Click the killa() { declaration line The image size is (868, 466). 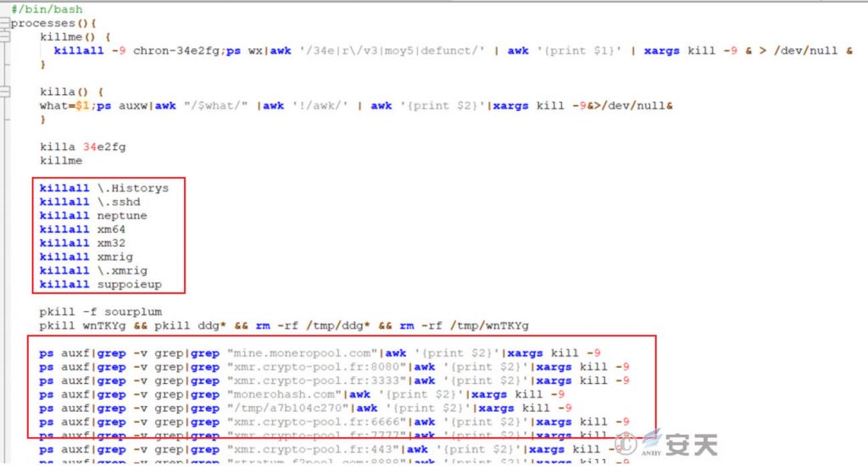(x=71, y=92)
